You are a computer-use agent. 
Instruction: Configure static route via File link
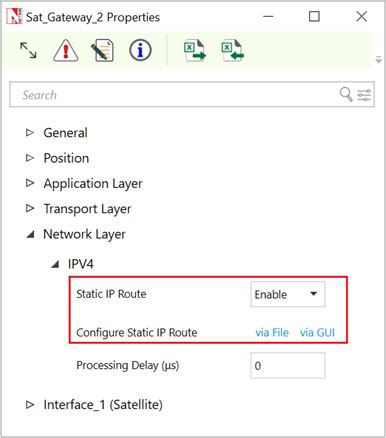(x=272, y=333)
